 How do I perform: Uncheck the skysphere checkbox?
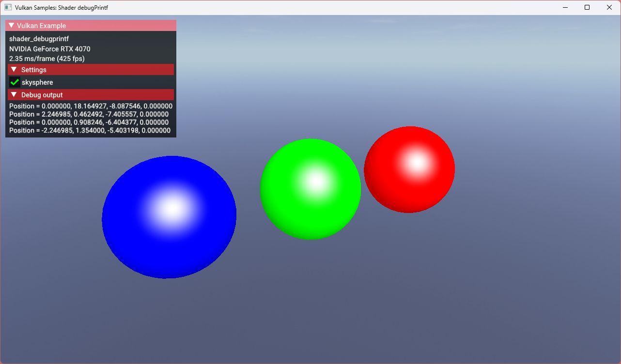pos(15,82)
